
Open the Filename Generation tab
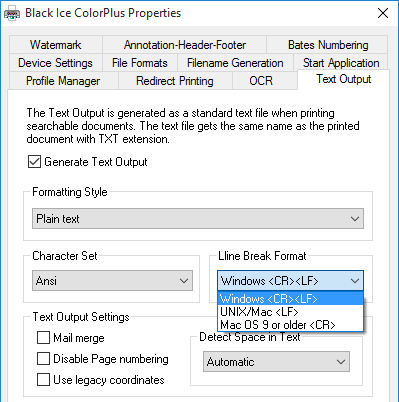pos(235,63)
